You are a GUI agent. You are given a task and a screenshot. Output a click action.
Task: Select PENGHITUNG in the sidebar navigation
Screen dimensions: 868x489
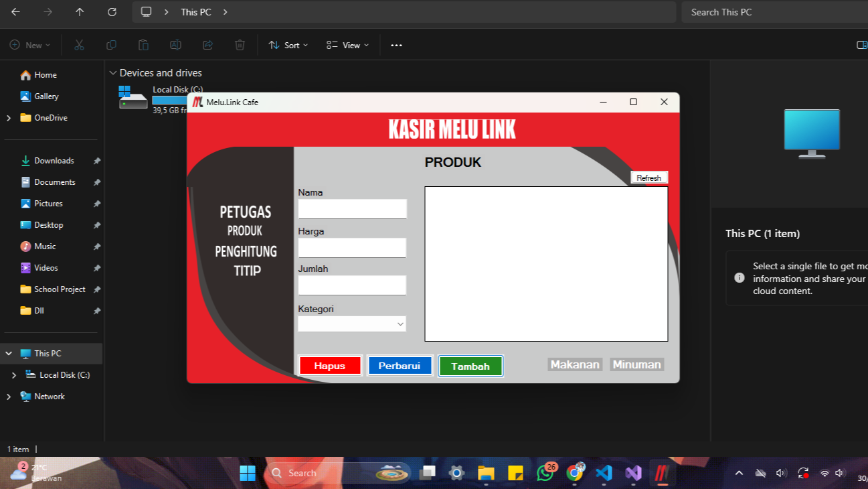[x=246, y=251]
